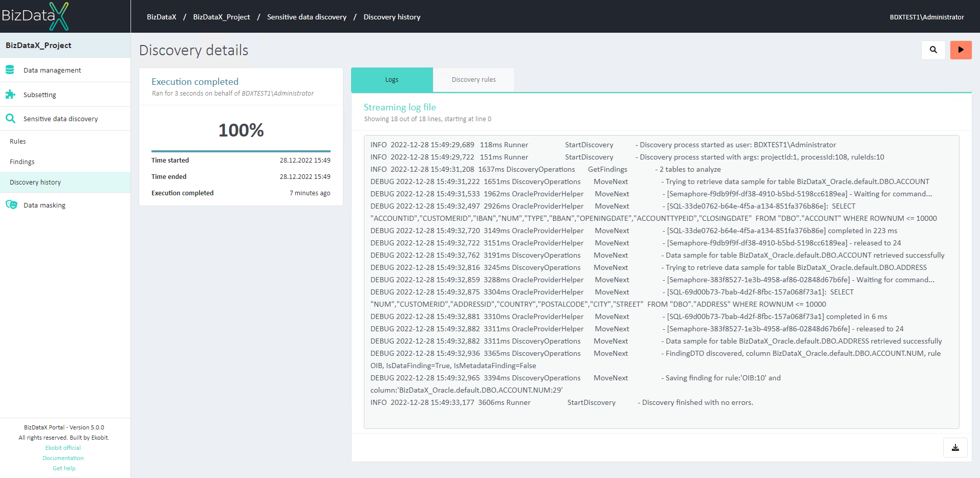
Task: Click the Subsetting puzzle piece icon
Action: pos(10,94)
